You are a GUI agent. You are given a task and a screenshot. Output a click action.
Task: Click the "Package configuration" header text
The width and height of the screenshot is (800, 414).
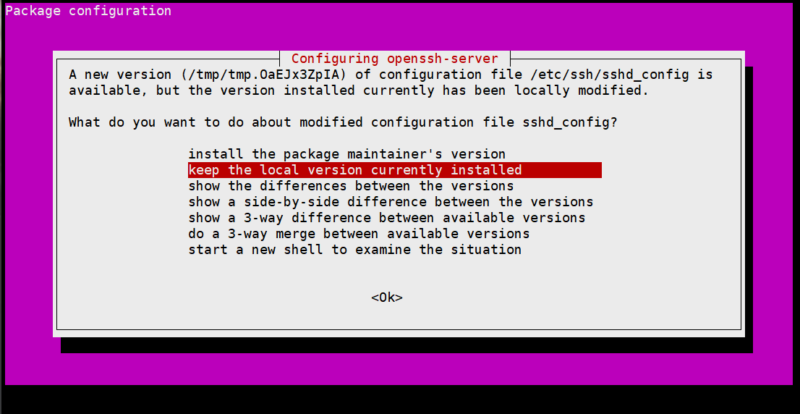(88, 11)
